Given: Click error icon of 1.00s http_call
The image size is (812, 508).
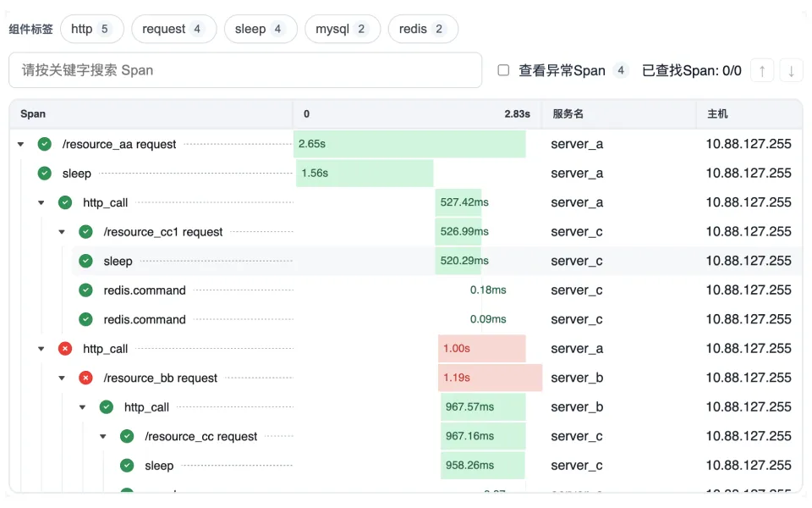Looking at the screenshot, I should coord(65,349).
